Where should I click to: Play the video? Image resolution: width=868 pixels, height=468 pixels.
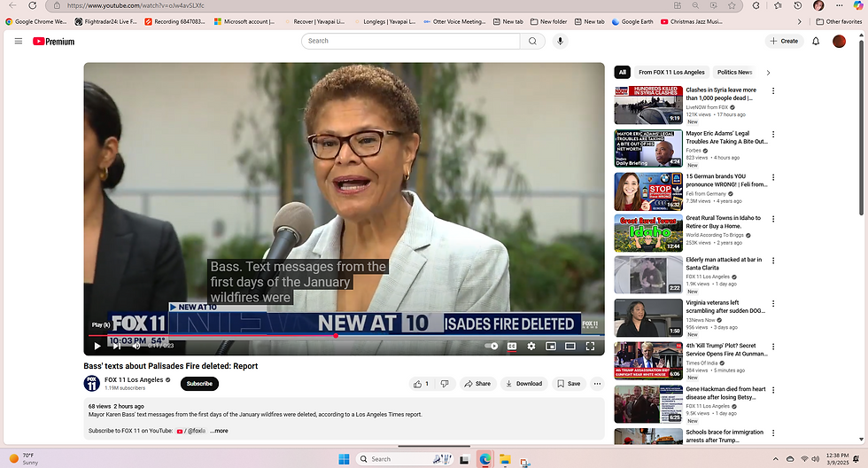(97, 347)
